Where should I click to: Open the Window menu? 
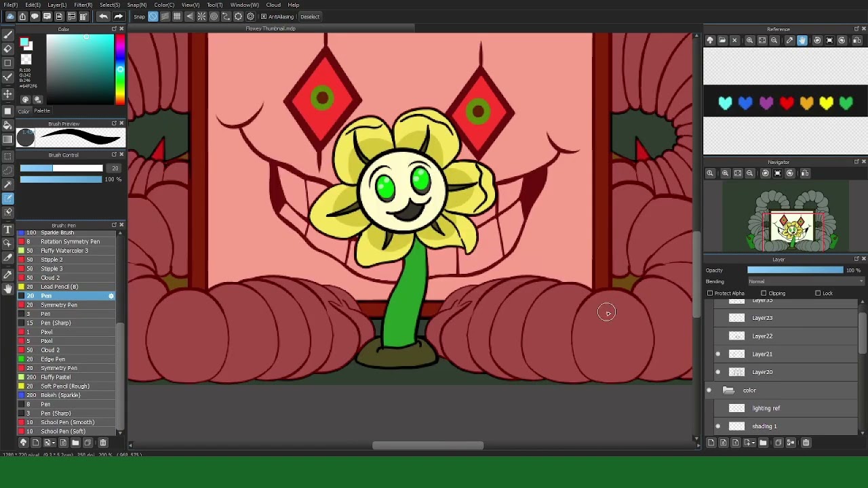click(x=245, y=5)
